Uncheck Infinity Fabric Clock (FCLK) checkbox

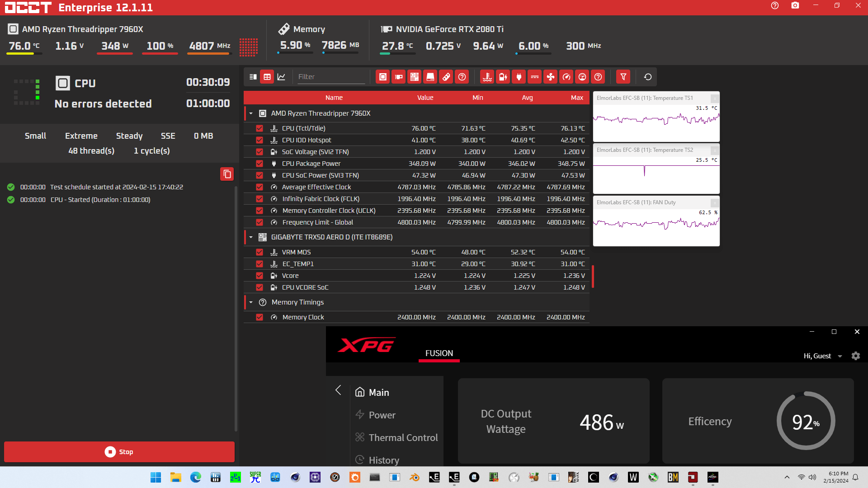259,199
